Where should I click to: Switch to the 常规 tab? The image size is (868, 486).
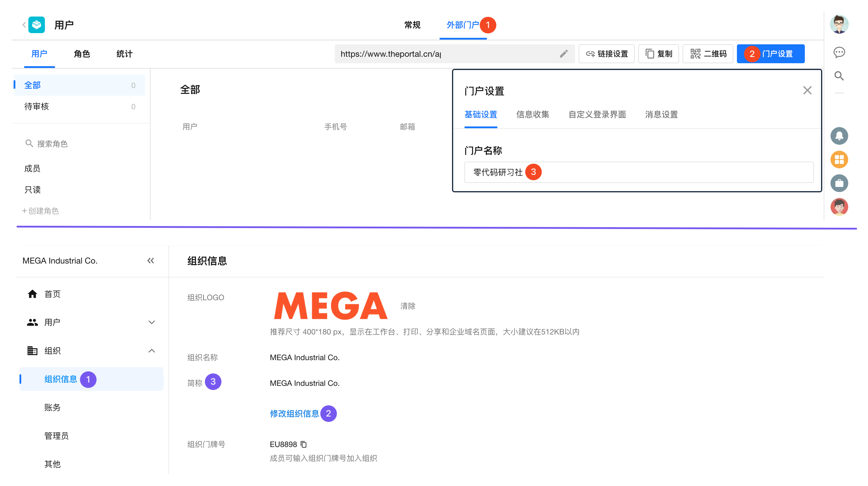(412, 25)
